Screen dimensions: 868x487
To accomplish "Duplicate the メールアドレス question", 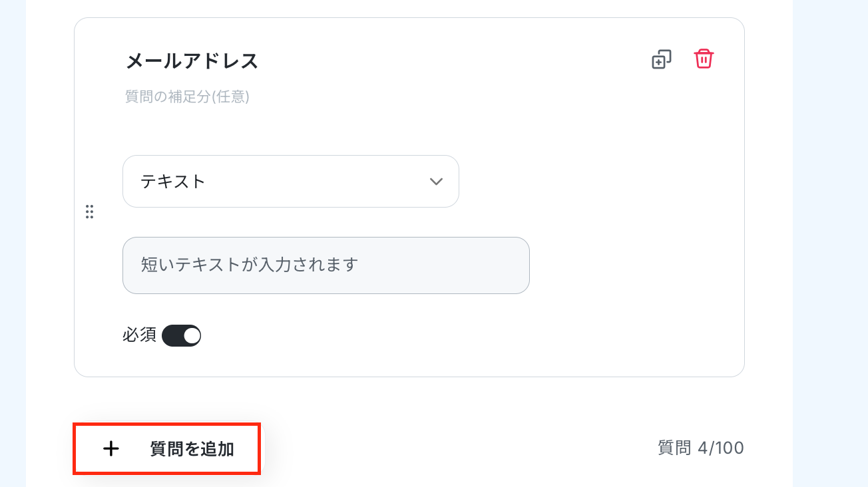I will [661, 59].
